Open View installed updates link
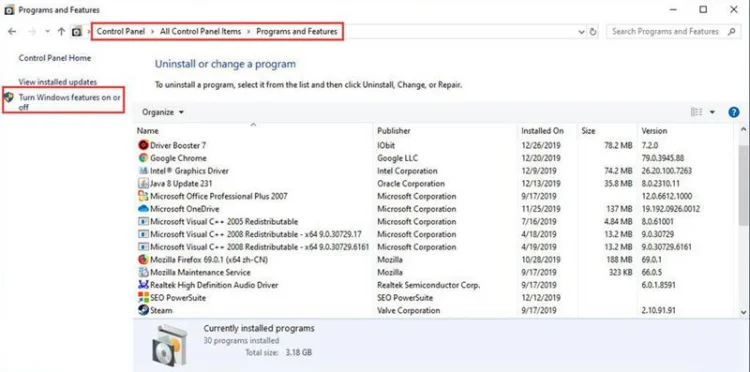 tap(58, 82)
